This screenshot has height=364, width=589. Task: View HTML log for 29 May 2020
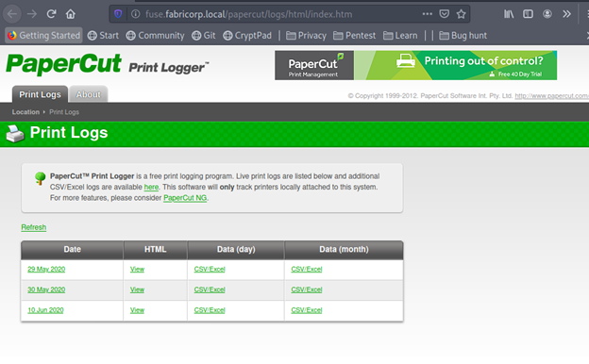pyautogui.click(x=137, y=269)
